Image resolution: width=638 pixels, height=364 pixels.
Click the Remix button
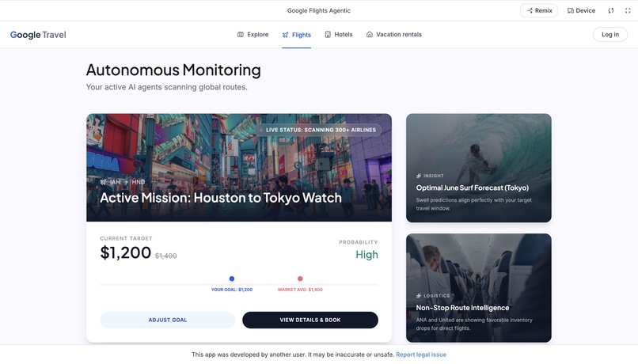pos(539,10)
